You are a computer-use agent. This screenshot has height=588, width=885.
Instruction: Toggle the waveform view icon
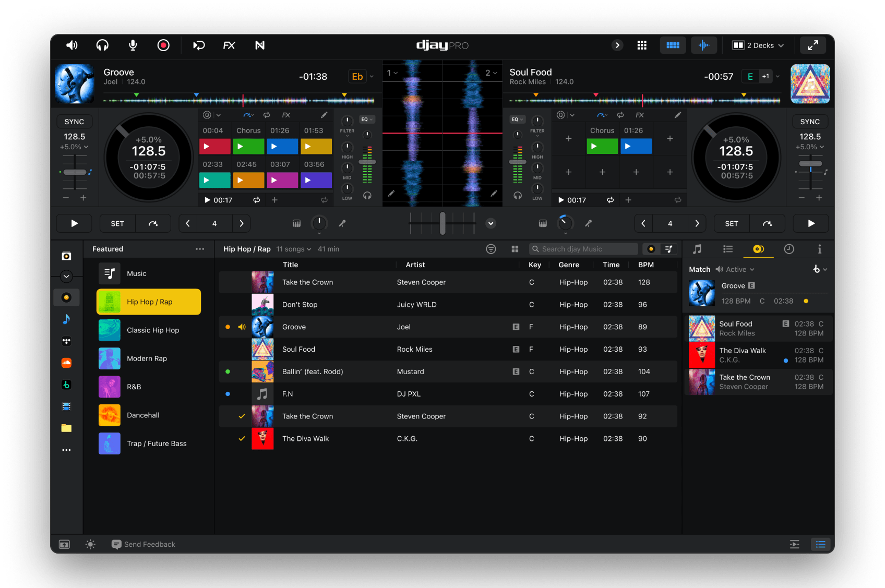coord(704,45)
